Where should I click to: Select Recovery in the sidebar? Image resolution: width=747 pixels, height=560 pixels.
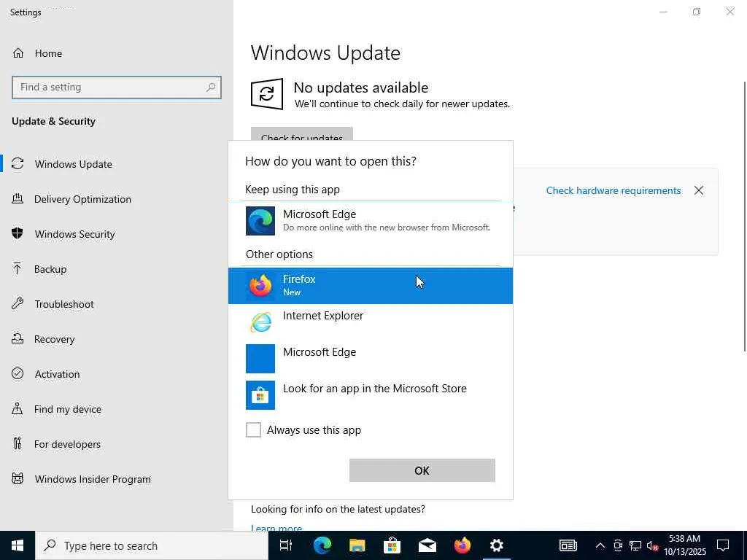coord(54,339)
